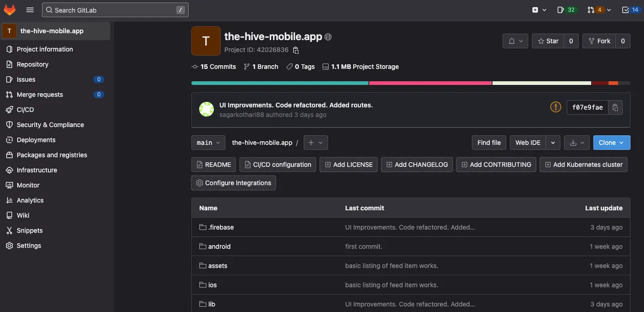The height and width of the screenshot is (312, 644).
Task: Click Add LICENSE
Action: [349, 165]
